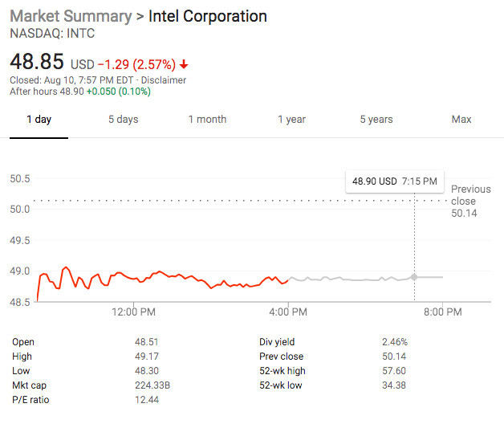Click the Disclaimer link
Image resolution: width=504 pixels, height=428 pixels.
164,80
